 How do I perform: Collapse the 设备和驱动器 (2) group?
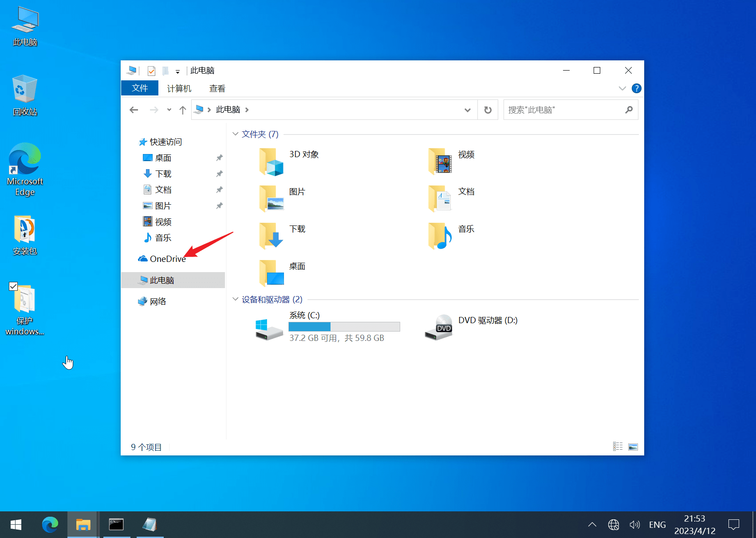pos(235,299)
